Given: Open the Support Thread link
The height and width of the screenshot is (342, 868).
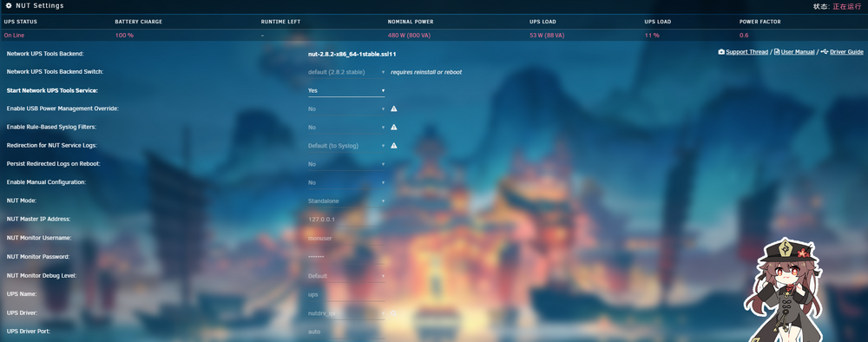Looking at the screenshot, I should click(x=746, y=52).
